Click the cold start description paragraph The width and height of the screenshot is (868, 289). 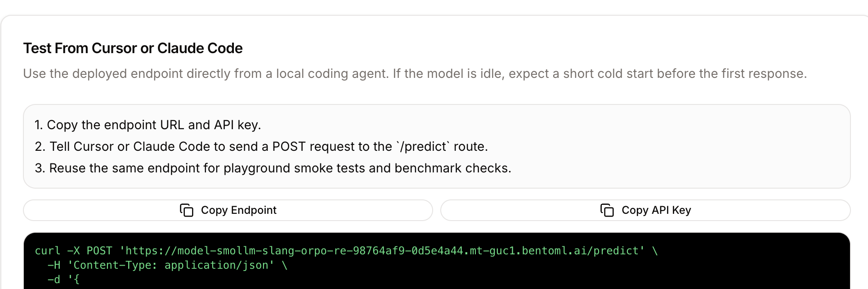[x=415, y=73]
